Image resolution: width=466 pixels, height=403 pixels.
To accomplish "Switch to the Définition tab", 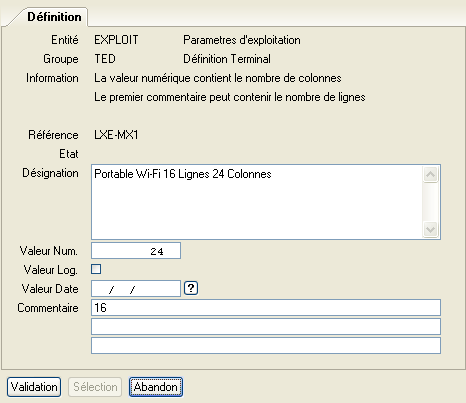I will pos(54,17).
